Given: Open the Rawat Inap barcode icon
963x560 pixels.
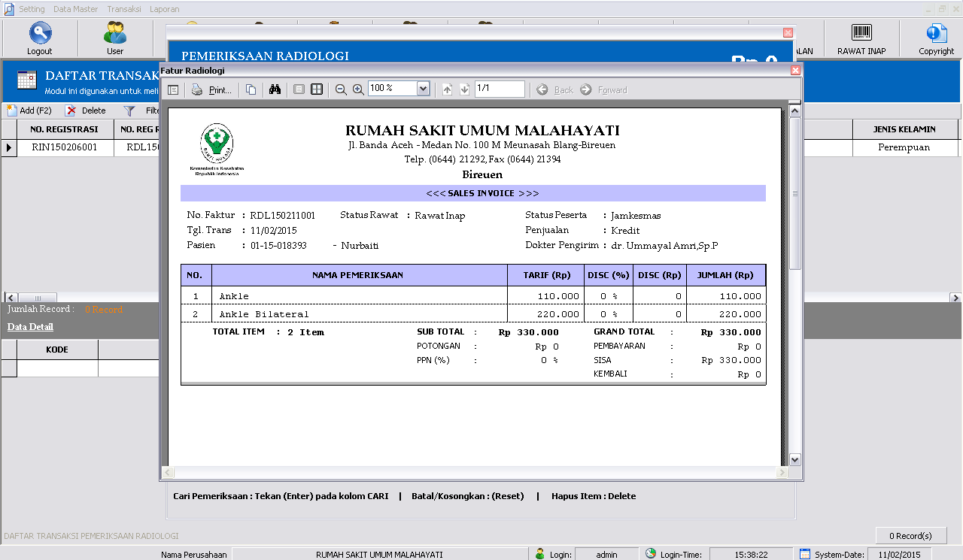Looking at the screenshot, I should pyautogui.click(x=861, y=32).
